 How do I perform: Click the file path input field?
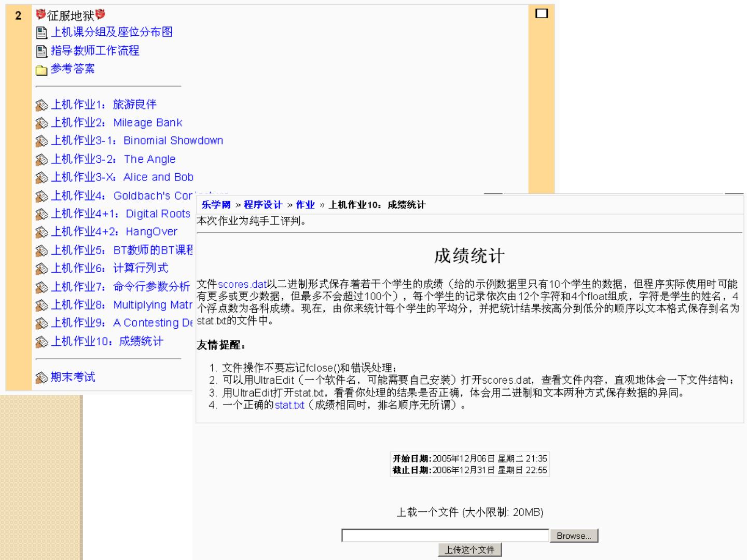(x=445, y=536)
